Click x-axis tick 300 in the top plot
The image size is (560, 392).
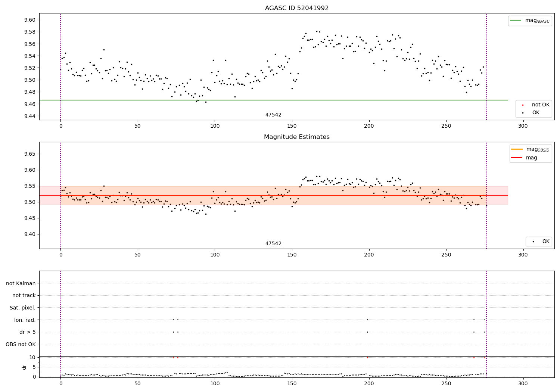(x=523, y=126)
